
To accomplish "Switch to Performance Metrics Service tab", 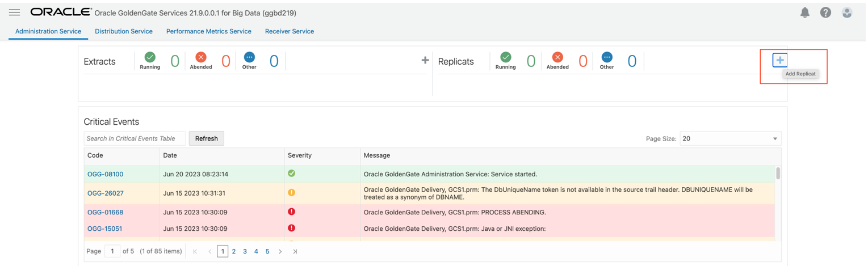I will [x=209, y=31].
